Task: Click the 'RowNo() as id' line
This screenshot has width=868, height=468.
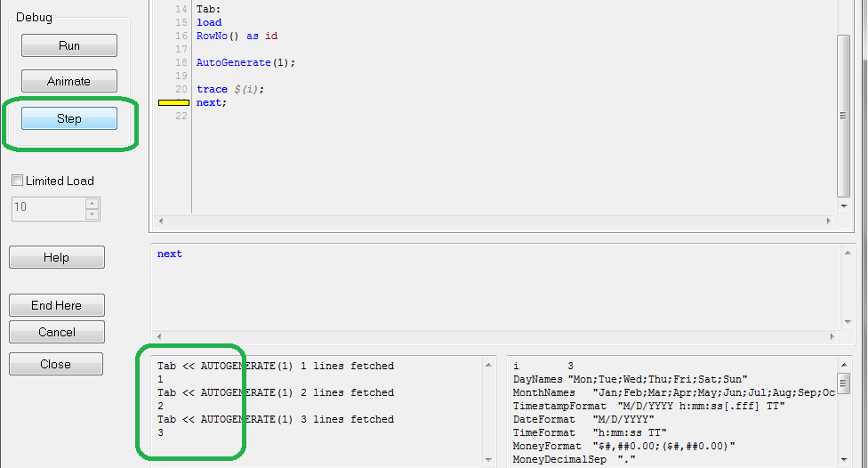Action: pyautogui.click(x=237, y=36)
